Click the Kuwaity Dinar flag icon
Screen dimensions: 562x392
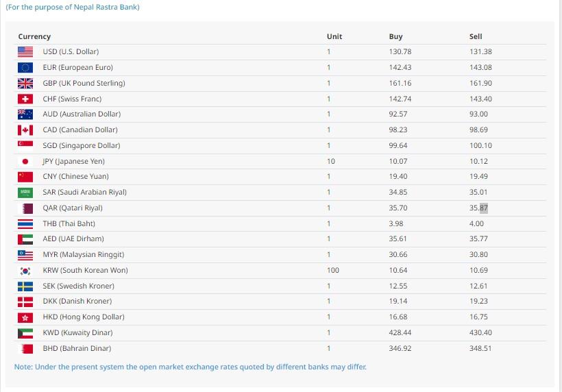[x=25, y=332]
